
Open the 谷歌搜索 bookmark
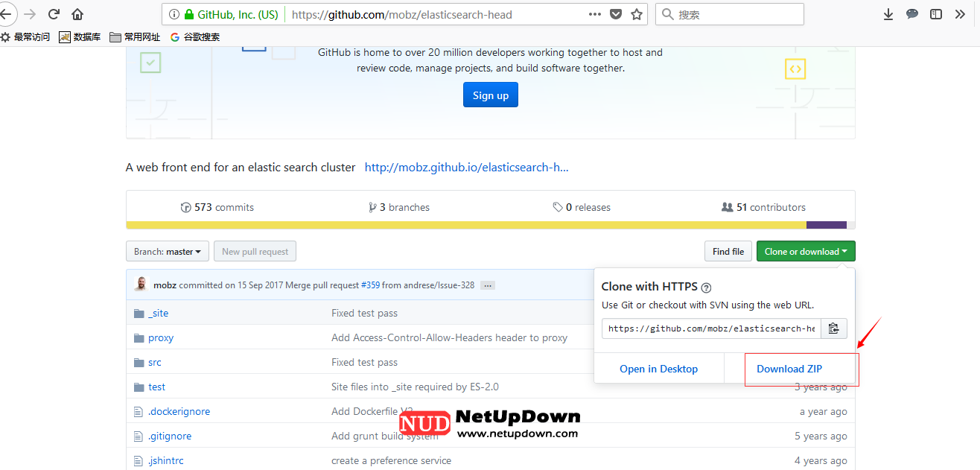point(195,36)
